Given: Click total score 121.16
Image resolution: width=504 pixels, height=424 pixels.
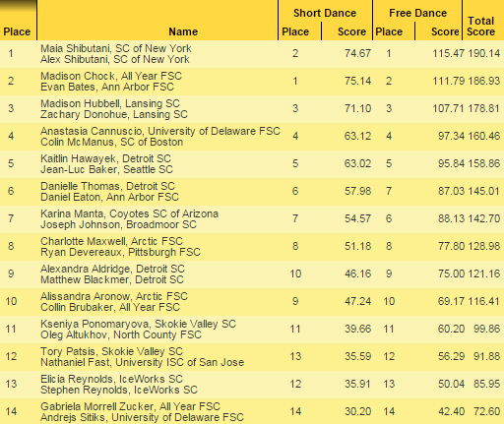Looking at the screenshot, I should (484, 273).
